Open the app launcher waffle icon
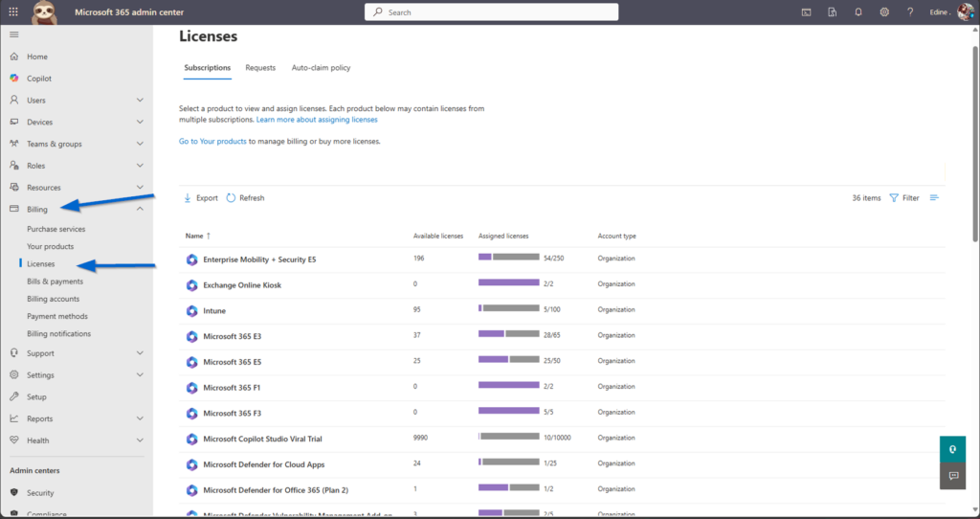980x519 pixels. (x=13, y=11)
